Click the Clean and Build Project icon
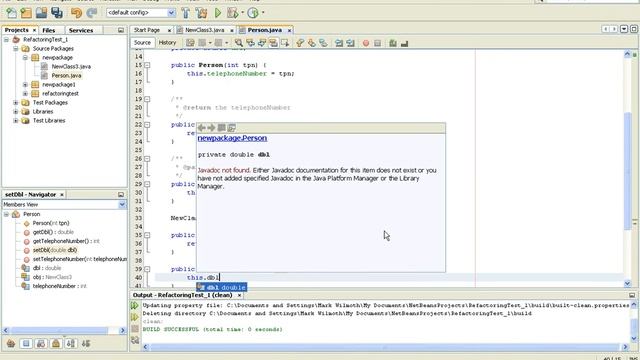Viewport: 640px width, 360px height. point(201,13)
